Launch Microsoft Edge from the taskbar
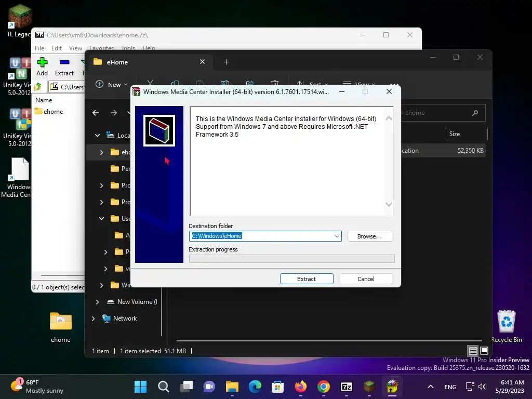This screenshot has width=532, height=399. coord(255,387)
